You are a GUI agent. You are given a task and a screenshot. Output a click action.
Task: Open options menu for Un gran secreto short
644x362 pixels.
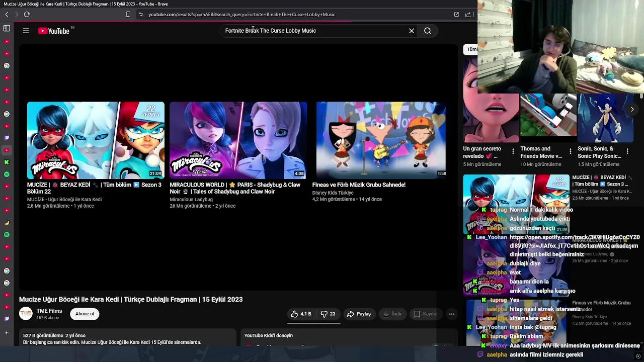pyautogui.click(x=513, y=151)
